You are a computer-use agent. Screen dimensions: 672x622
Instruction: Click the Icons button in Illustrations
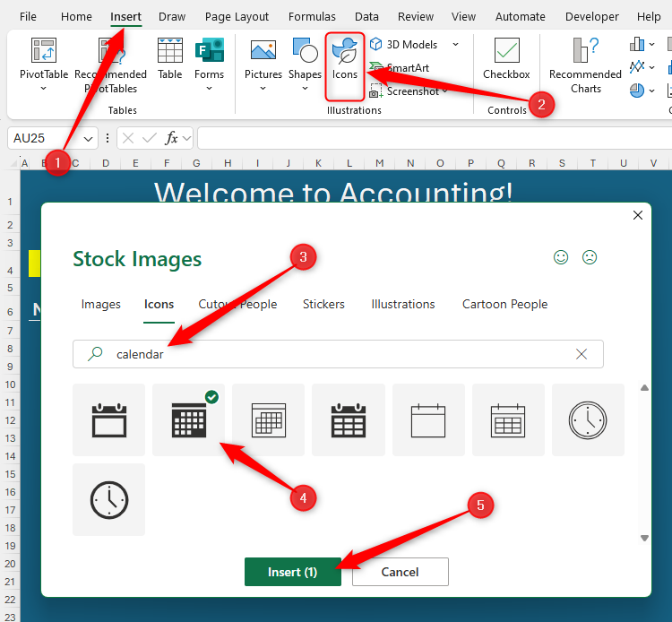pyautogui.click(x=345, y=60)
